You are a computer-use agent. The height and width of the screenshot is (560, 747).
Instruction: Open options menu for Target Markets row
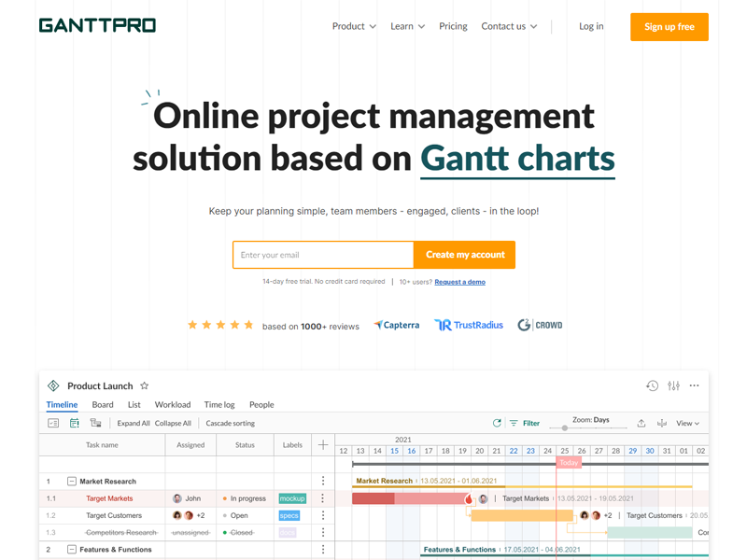click(323, 498)
